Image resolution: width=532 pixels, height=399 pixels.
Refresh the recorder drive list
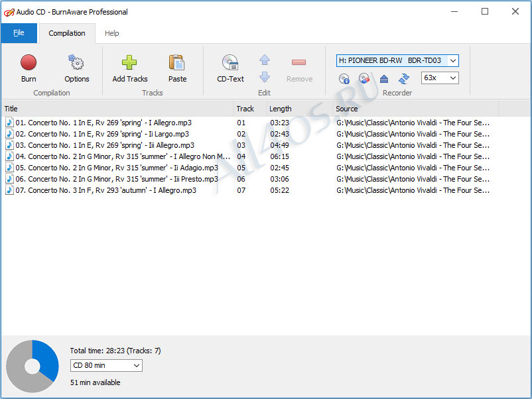point(404,79)
